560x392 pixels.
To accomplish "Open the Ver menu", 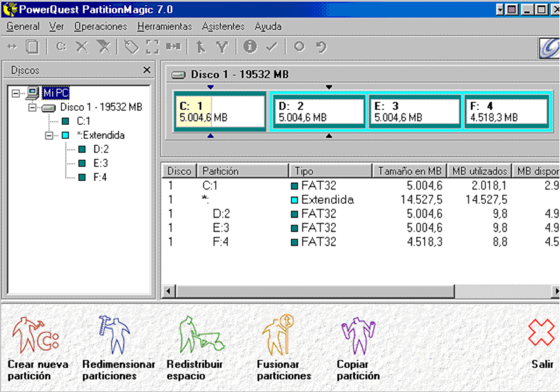I will coord(57,27).
